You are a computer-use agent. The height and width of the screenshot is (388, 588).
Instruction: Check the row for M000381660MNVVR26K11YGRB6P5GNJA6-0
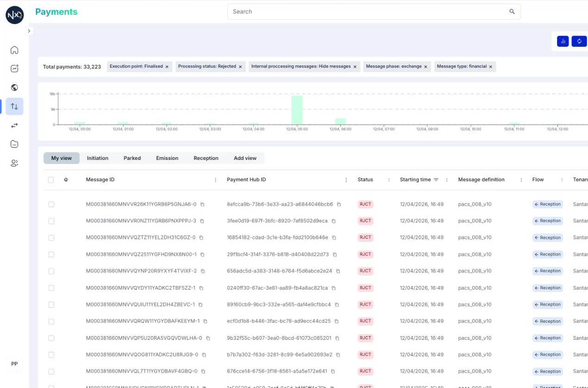click(x=51, y=204)
